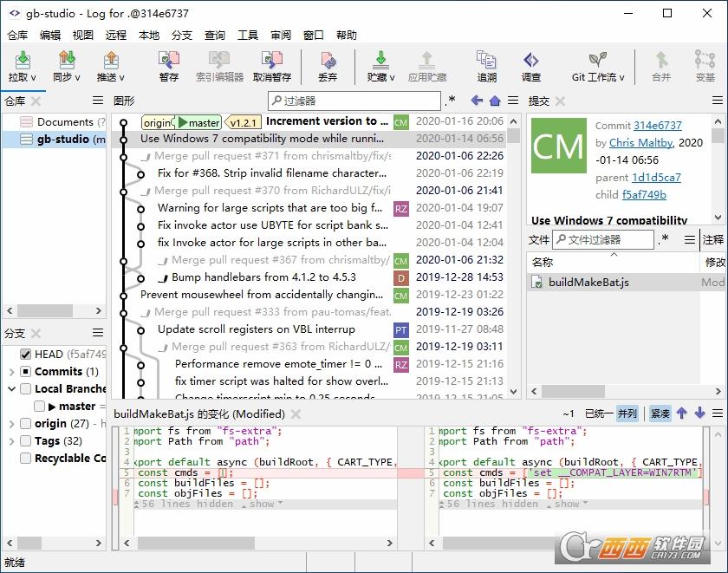
Task: Open the 帮助 (Help) menu
Action: pos(347,36)
